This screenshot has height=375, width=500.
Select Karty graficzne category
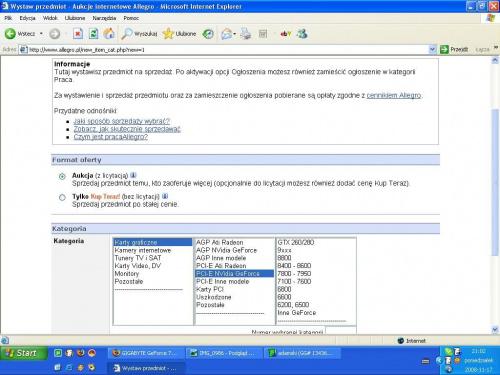[153, 242]
